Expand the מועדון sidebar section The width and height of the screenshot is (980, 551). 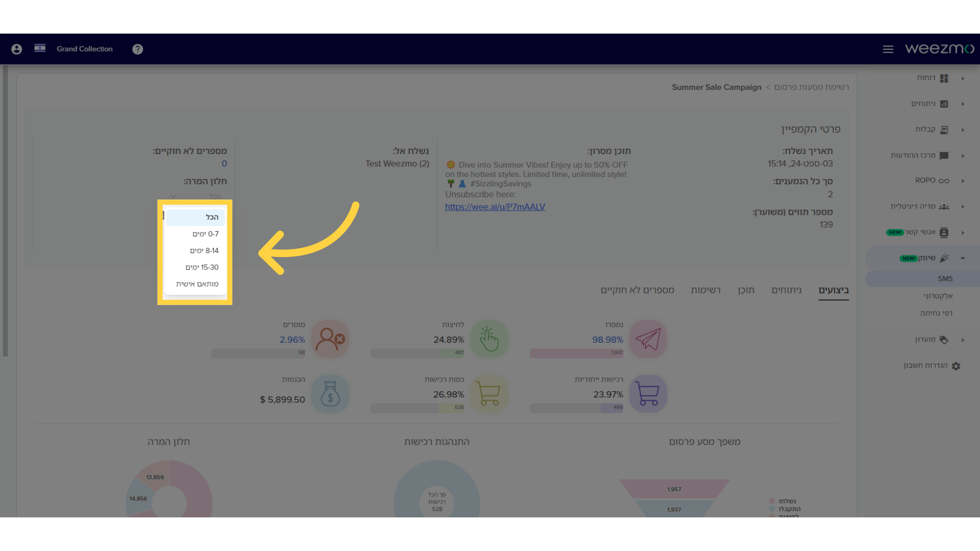point(963,340)
